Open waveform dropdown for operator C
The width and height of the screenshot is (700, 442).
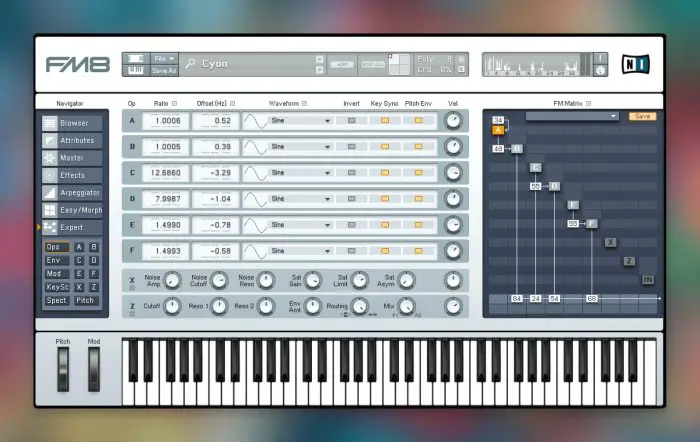(x=301, y=173)
